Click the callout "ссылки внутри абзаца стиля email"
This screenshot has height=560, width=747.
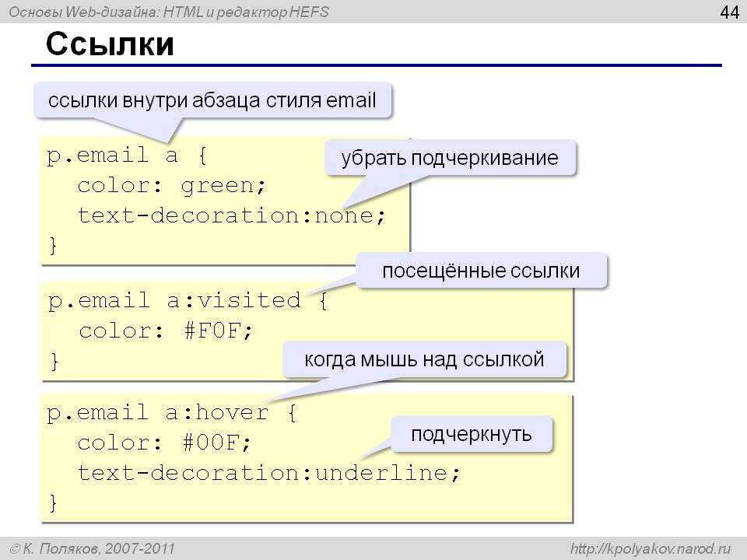(x=212, y=100)
